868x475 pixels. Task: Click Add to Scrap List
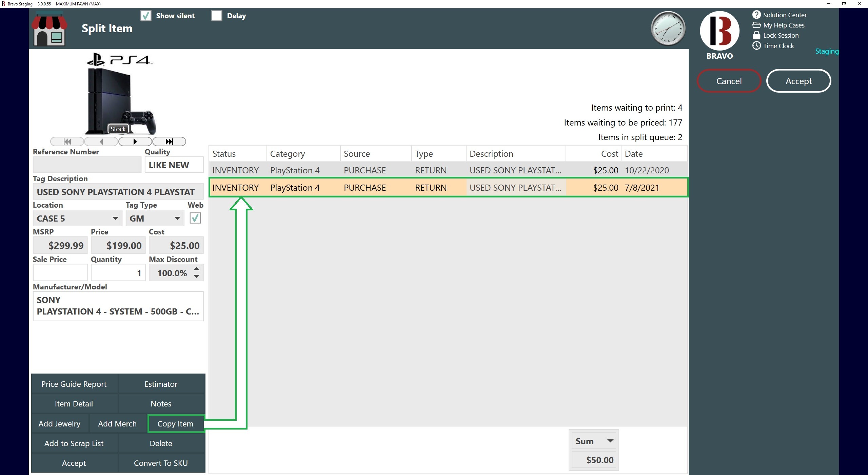click(x=74, y=443)
